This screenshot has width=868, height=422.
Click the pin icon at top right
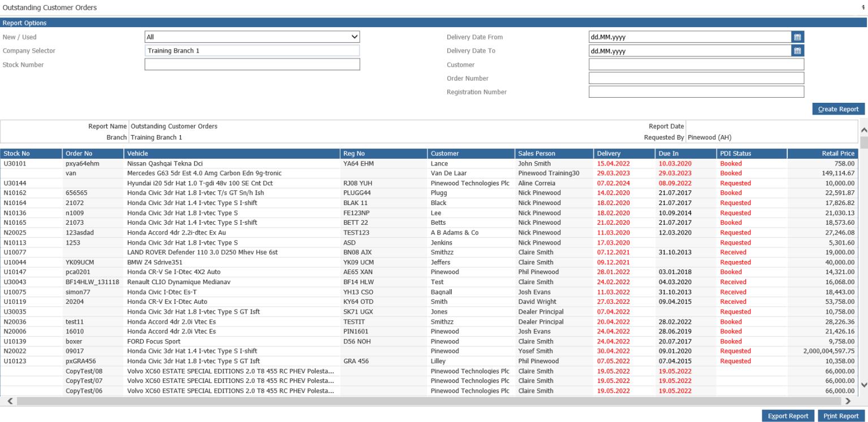point(863,8)
